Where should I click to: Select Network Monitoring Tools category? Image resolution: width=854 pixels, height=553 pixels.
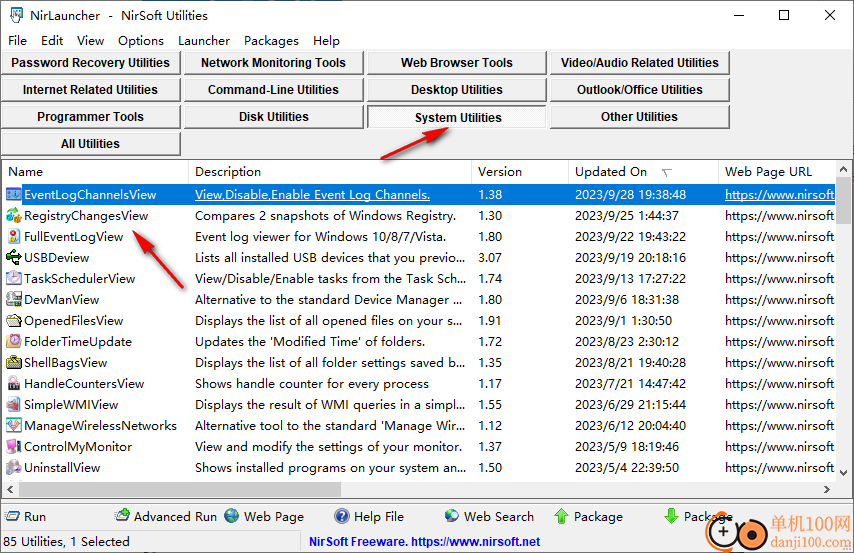pyautogui.click(x=273, y=63)
